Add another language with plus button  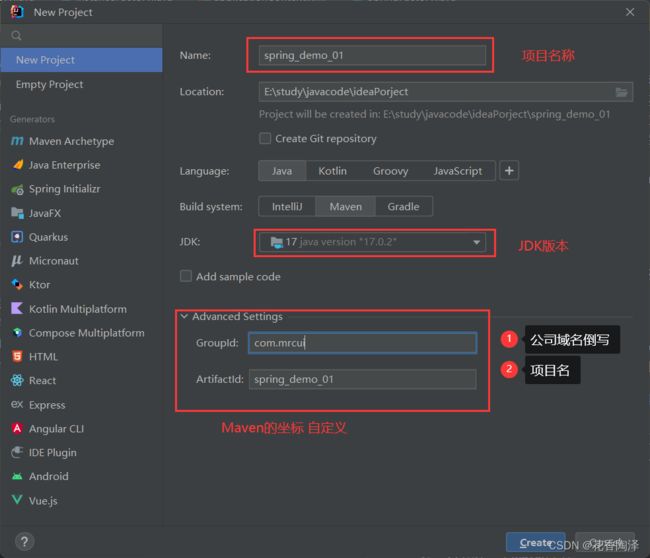(509, 171)
